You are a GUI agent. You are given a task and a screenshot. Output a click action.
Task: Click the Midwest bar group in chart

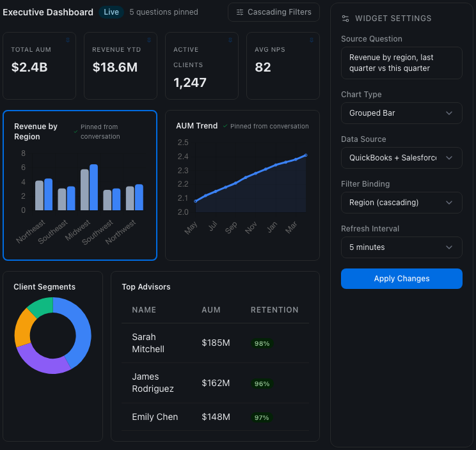(x=89, y=188)
